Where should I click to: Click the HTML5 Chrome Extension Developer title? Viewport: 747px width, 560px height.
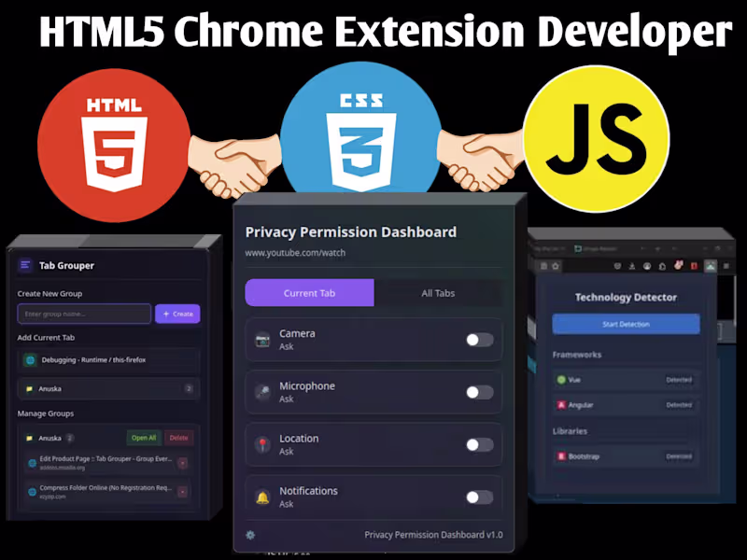(x=386, y=32)
